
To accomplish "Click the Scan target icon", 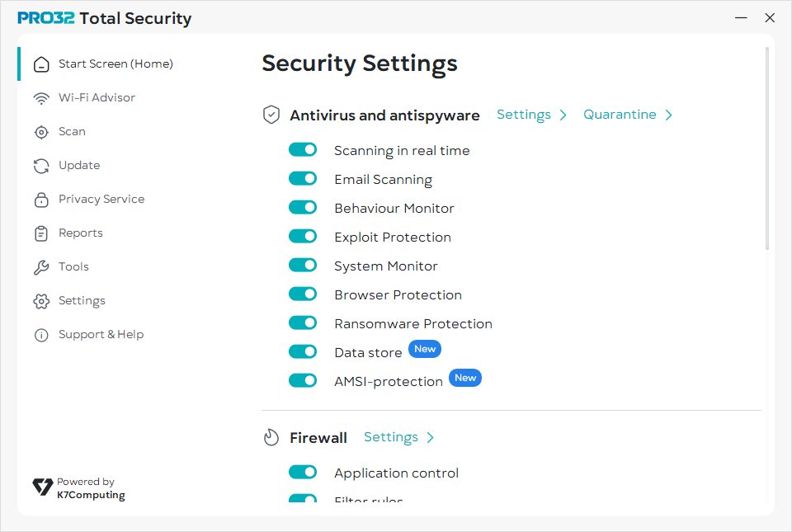I will [41, 132].
